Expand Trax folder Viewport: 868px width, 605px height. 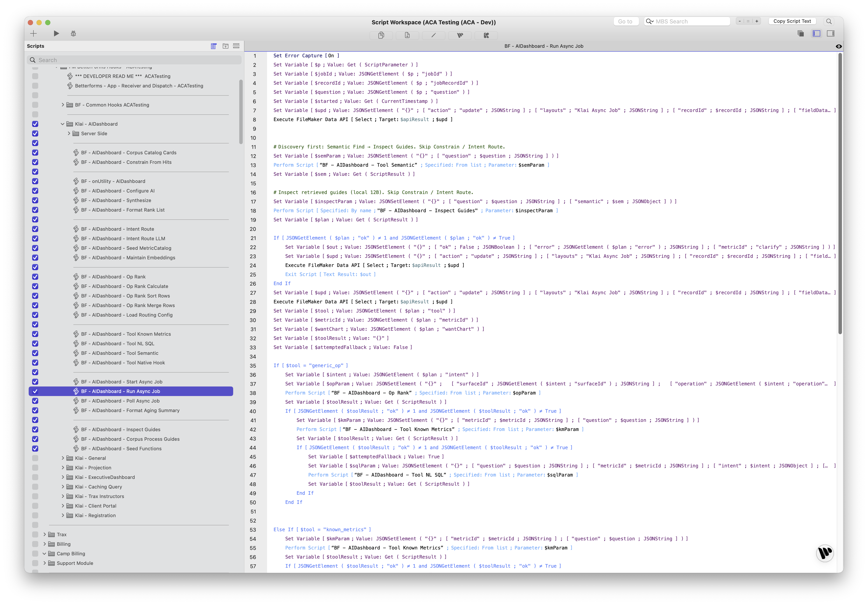(x=45, y=534)
